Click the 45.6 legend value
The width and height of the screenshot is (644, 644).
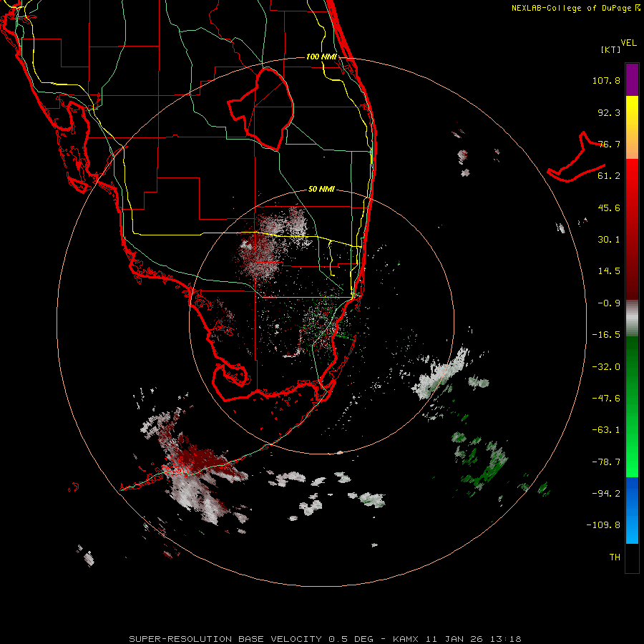(x=609, y=208)
